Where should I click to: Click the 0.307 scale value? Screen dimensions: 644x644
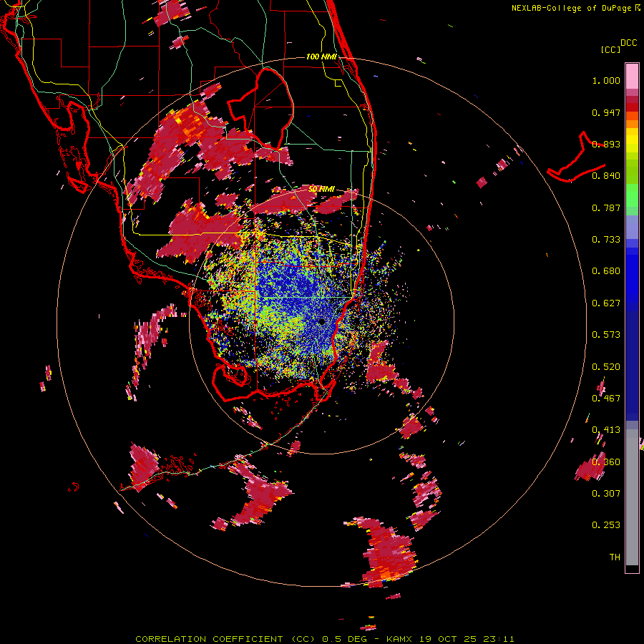[x=606, y=494]
